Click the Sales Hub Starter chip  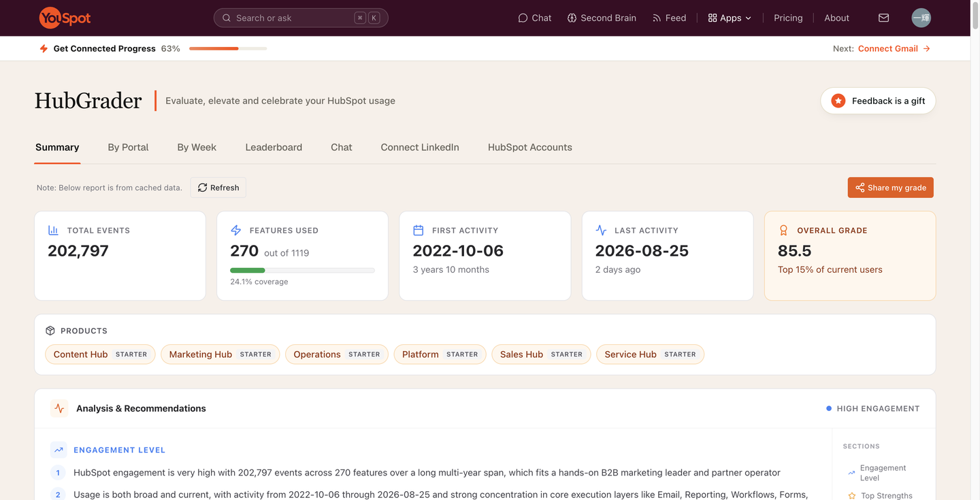pyautogui.click(x=541, y=354)
